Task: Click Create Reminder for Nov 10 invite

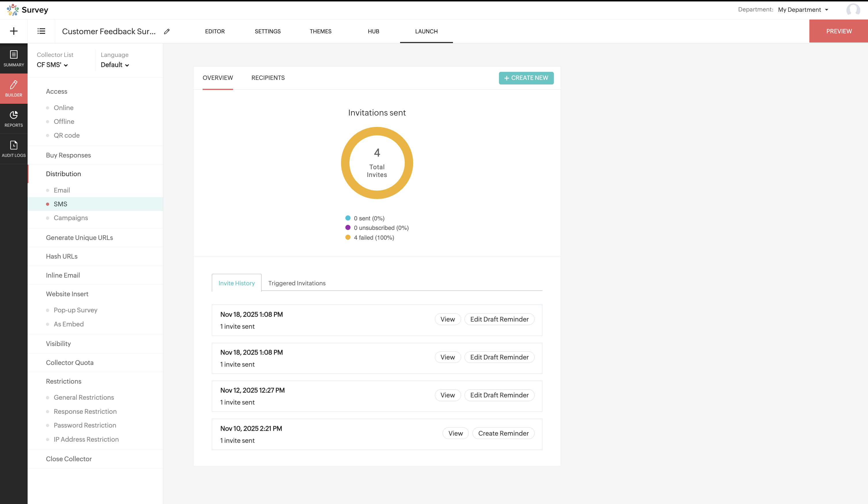Action: pyautogui.click(x=503, y=433)
